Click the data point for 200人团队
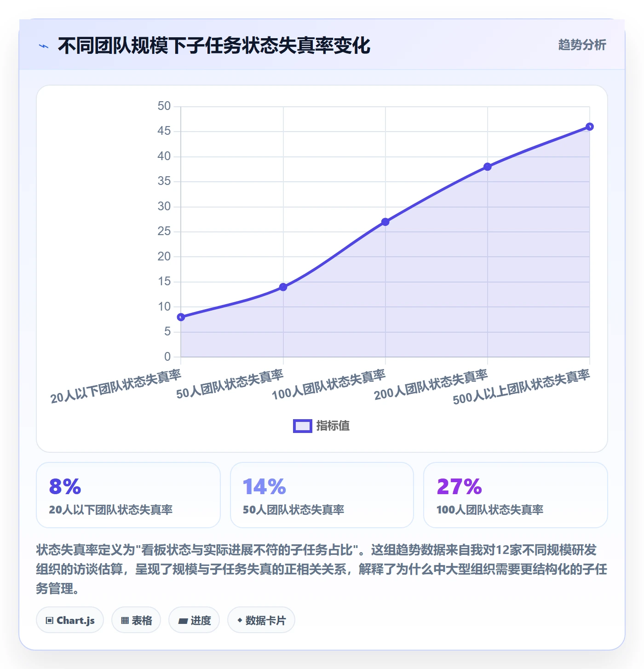Viewport: 644px width, 669px height. (x=488, y=167)
